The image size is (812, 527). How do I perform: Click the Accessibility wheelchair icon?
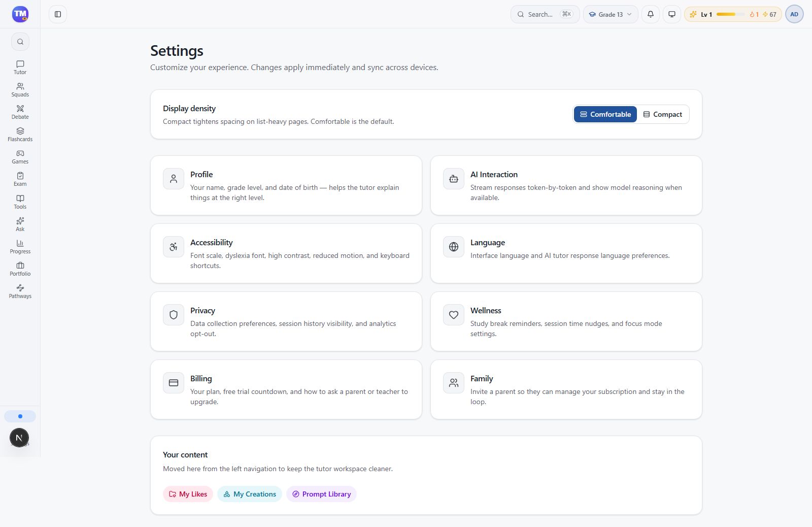coord(174,247)
